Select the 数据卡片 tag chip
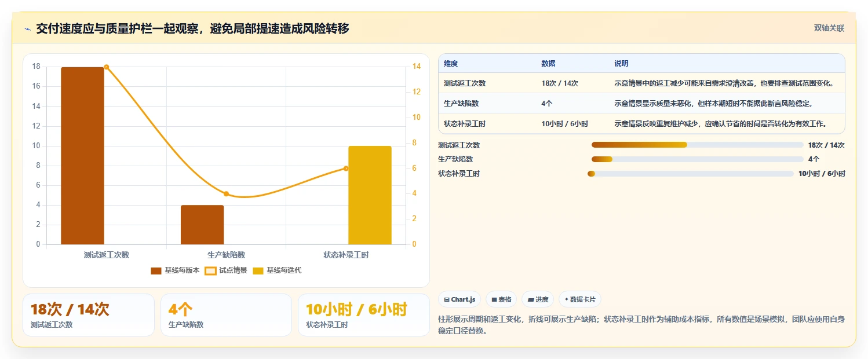The width and height of the screenshot is (868, 359). [580, 299]
